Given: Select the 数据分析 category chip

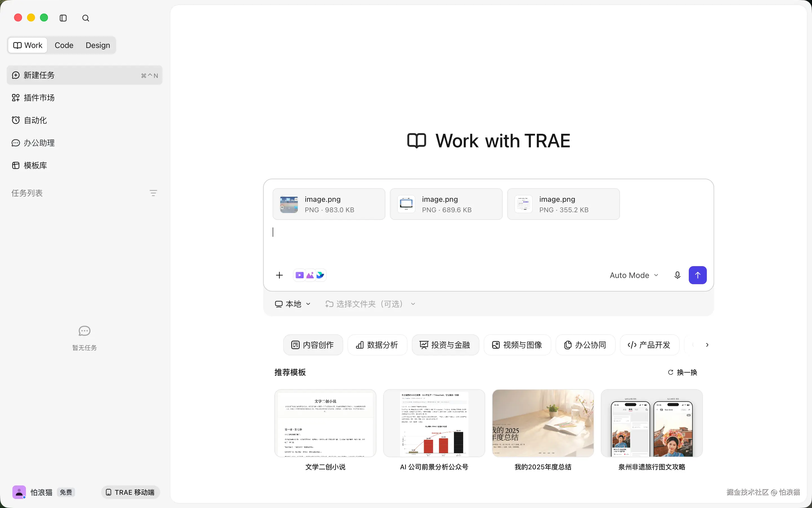Looking at the screenshot, I should point(377,345).
